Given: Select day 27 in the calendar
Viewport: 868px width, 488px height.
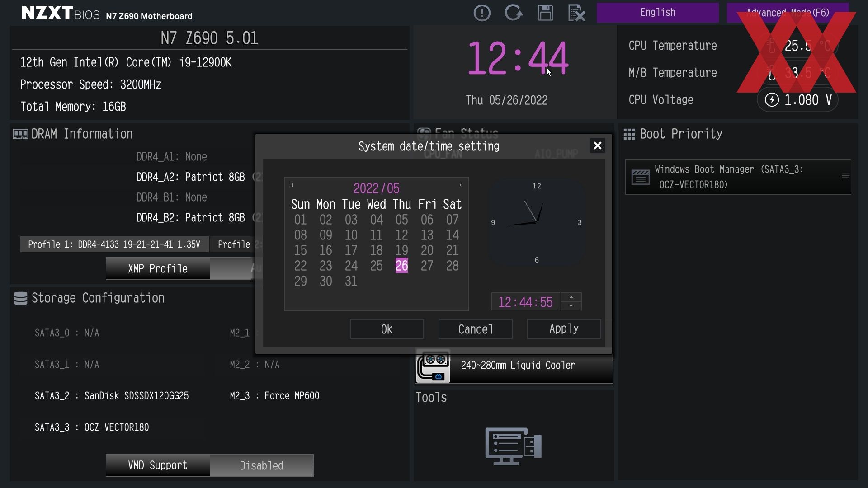Looking at the screenshot, I should [x=427, y=266].
